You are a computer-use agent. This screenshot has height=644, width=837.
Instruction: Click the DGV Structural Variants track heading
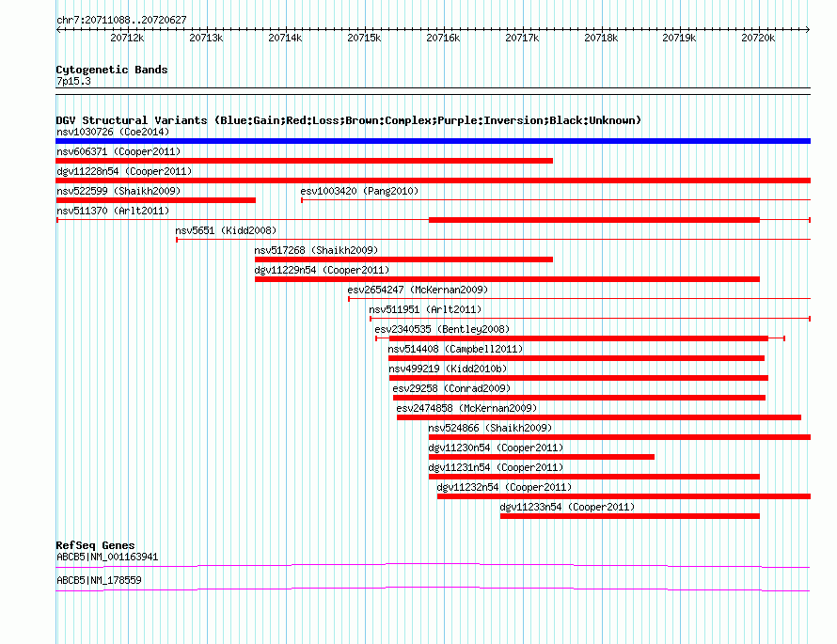349,120
